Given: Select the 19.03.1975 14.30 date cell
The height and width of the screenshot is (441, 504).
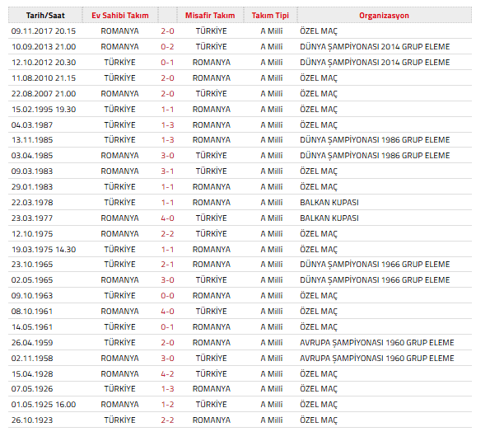Looking at the screenshot, I should point(43,249).
